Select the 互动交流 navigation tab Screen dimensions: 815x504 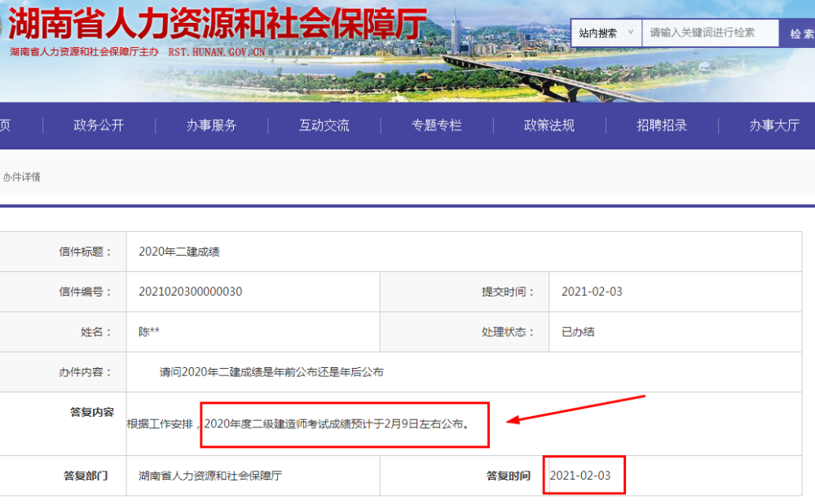click(x=324, y=126)
